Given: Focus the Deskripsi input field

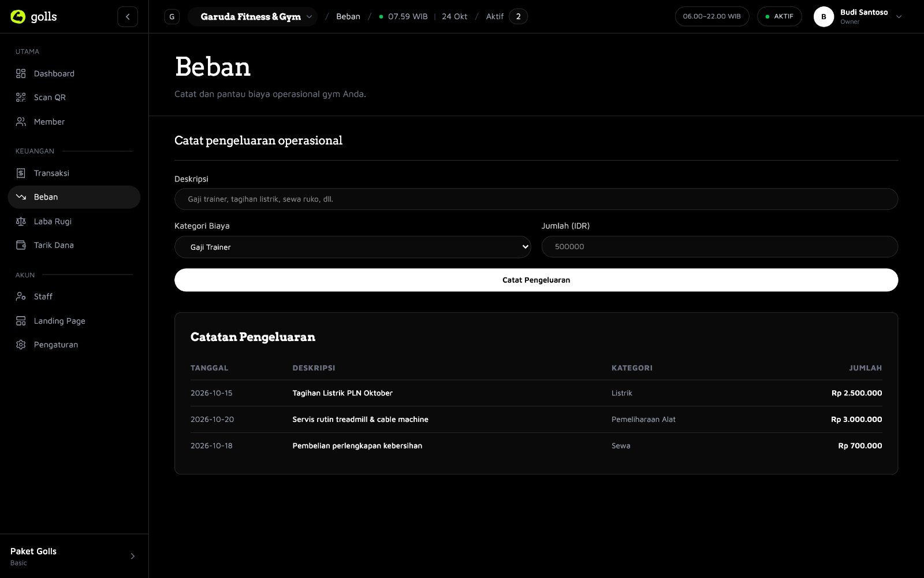Looking at the screenshot, I should [536, 199].
